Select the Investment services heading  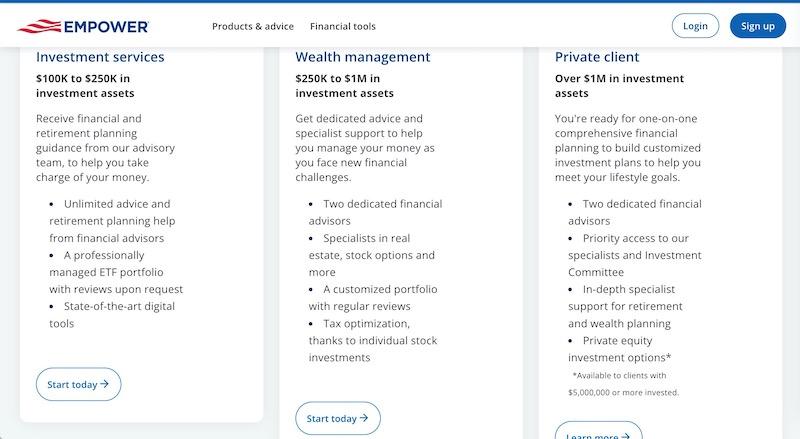click(x=100, y=57)
